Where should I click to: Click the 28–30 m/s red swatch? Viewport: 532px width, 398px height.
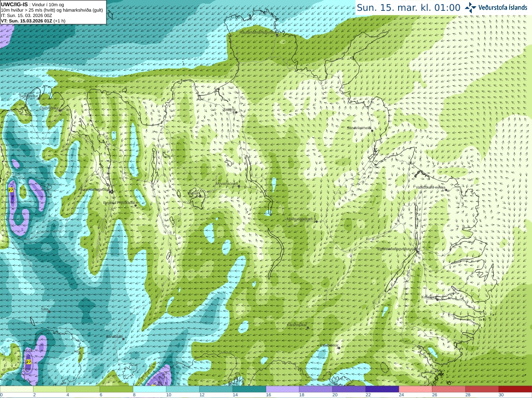click(482, 389)
